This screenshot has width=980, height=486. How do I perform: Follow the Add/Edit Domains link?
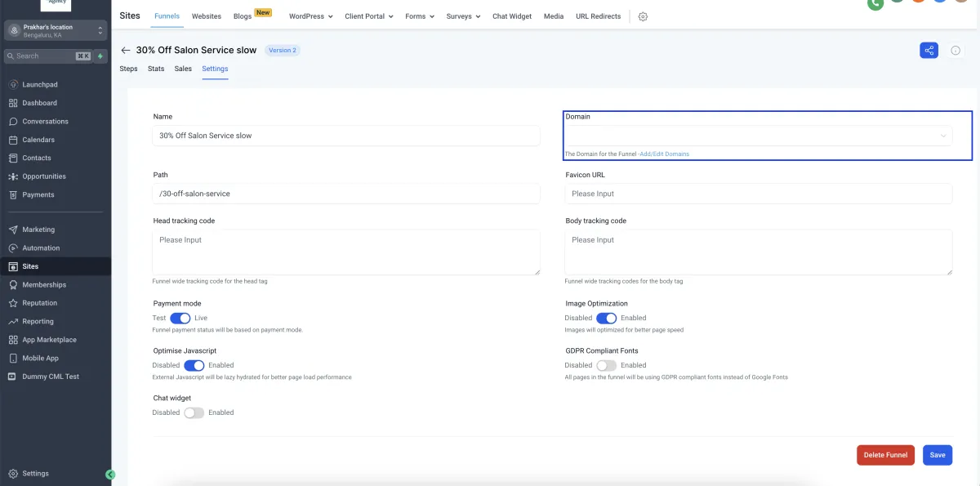click(x=664, y=154)
